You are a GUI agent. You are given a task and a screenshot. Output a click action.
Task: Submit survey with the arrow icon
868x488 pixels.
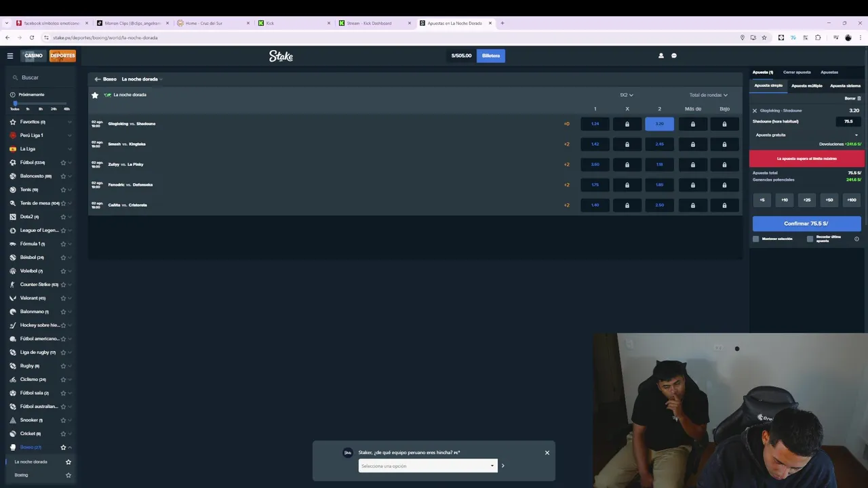tap(502, 466)
